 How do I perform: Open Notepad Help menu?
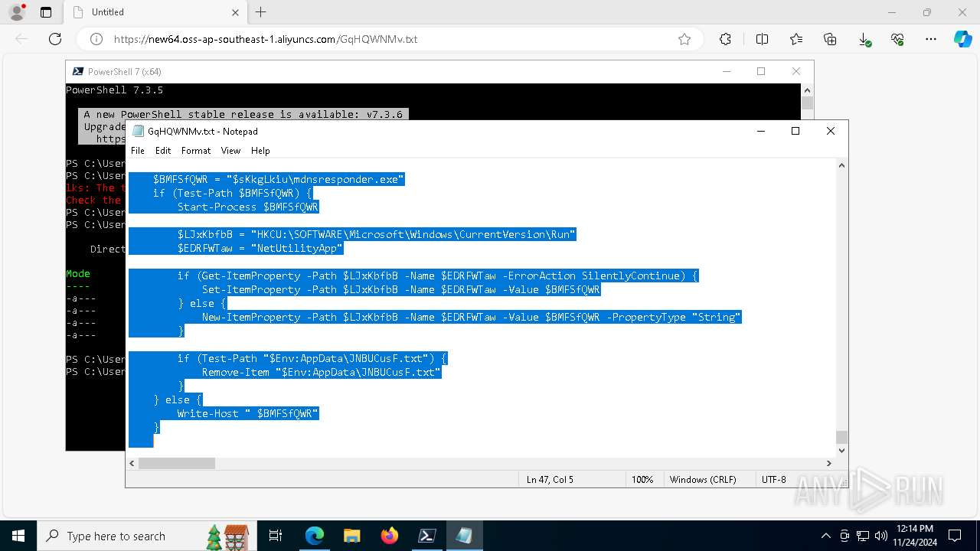pos(260,151)
